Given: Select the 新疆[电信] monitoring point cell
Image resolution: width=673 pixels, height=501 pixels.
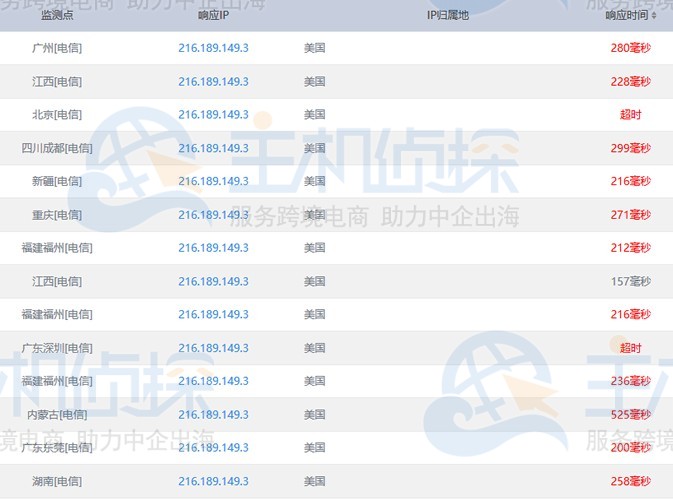Looking at the screenshot, I should coord(57,181).
